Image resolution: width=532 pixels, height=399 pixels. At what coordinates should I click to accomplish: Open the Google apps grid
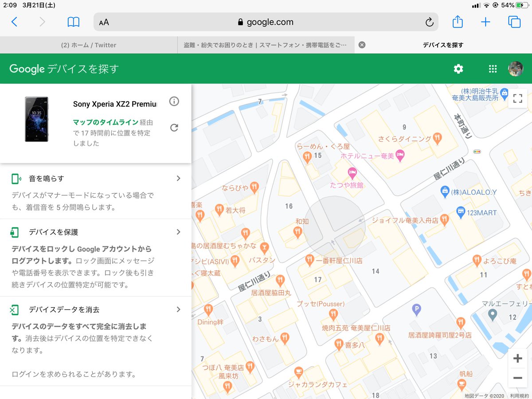click(x=493, y=69)
